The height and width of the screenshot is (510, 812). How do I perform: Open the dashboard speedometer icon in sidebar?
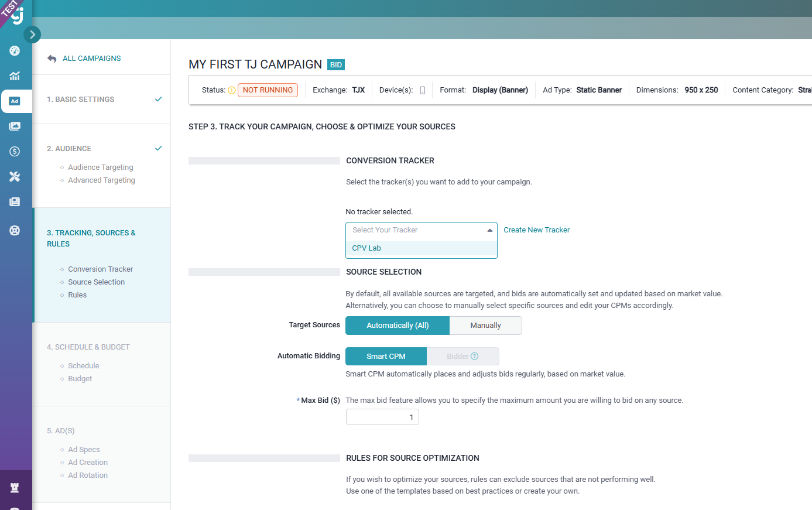(x=14, y=51)
